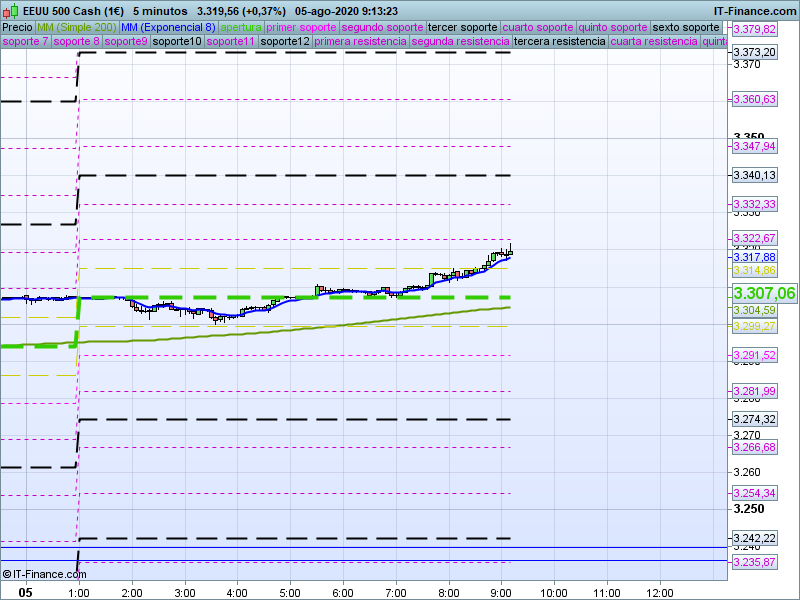This screenshot has height=600, width=800.
Task: Select the tercera resistencia label
Action: click(559, 42)
